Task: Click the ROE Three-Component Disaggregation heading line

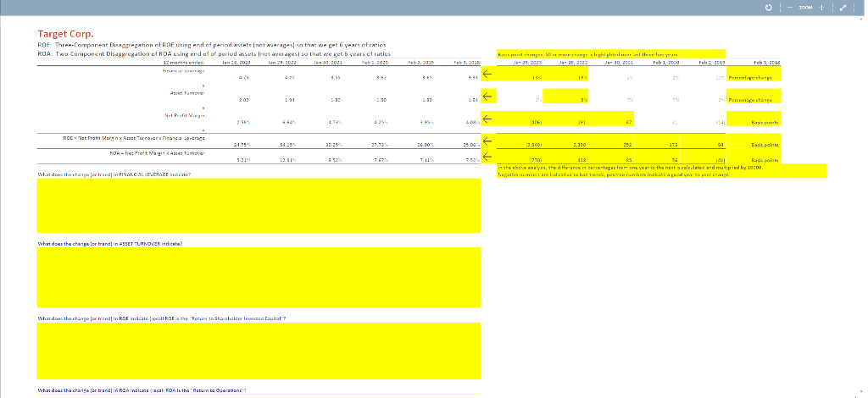Action: click(211, 45)
